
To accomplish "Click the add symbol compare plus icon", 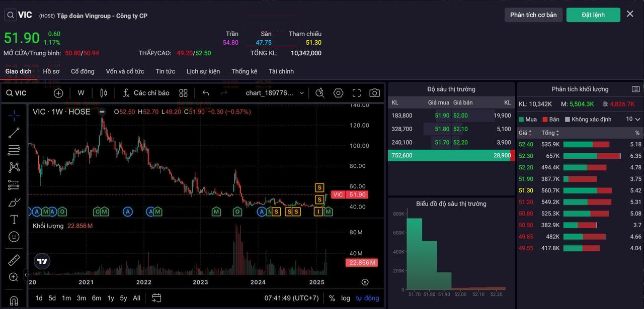I will click(58, 93).
